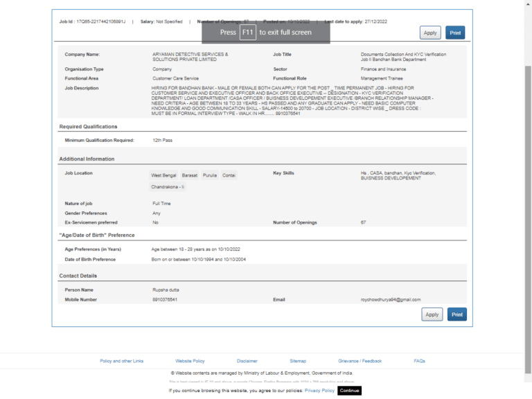Select the Purulia location tag

click(210, 175)
